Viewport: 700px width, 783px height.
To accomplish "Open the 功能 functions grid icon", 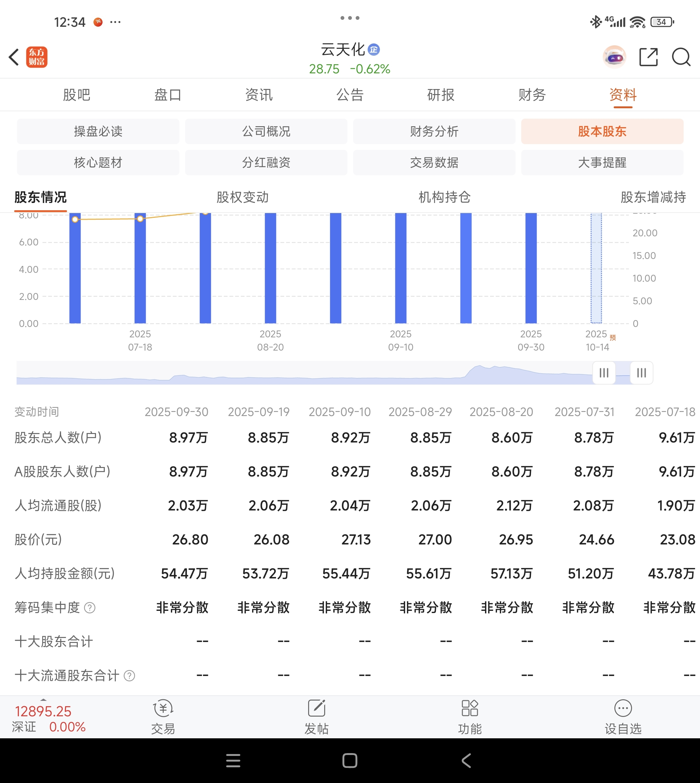I will tap(470, 708).
